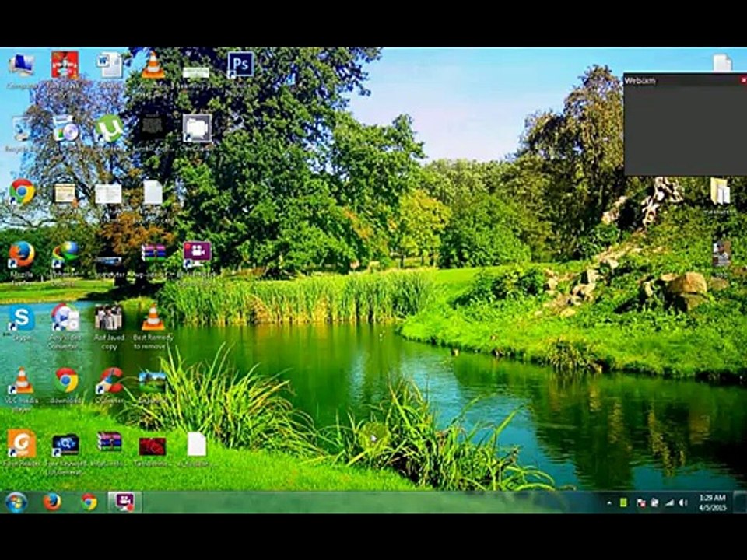This screenshot has height=560, width=747.
Task: Select the WinRAR archive beside Foxit keyword shortcut
Action: click(x=109, y=441)
